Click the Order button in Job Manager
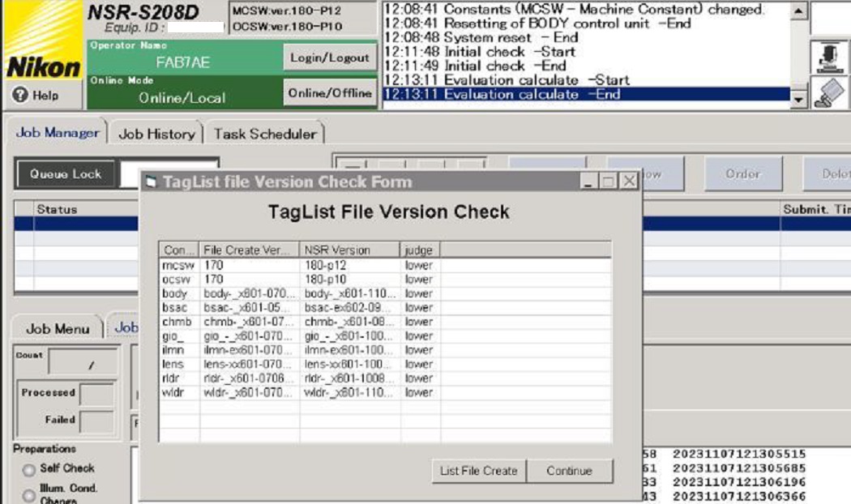The image size is (851, 504). coord(743,173)
